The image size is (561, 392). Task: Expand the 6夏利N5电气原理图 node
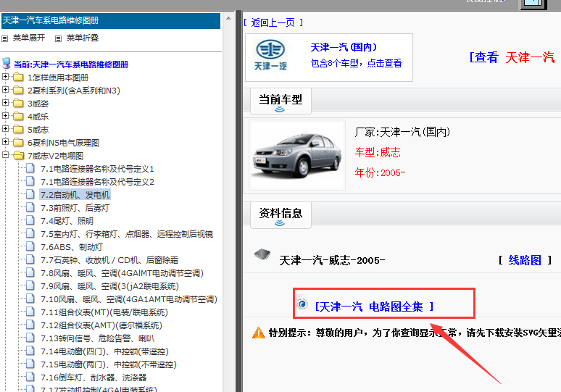[x=5, y=141]
